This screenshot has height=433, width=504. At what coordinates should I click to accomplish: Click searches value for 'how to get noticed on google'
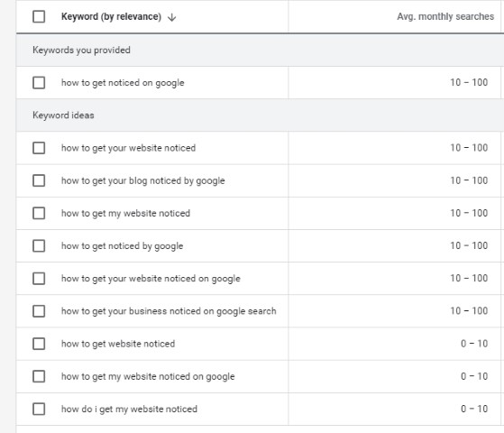click(469, 82)
